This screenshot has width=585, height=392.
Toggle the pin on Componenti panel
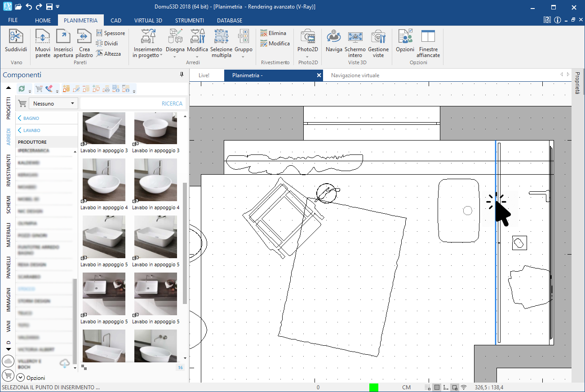(x=182, y=75)
